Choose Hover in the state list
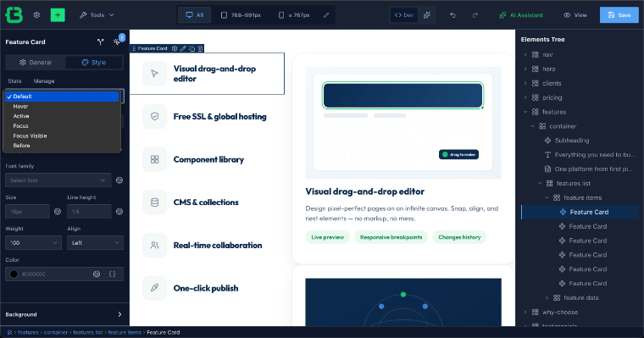This screenshot has height=338, width=644. click(62, 106)
